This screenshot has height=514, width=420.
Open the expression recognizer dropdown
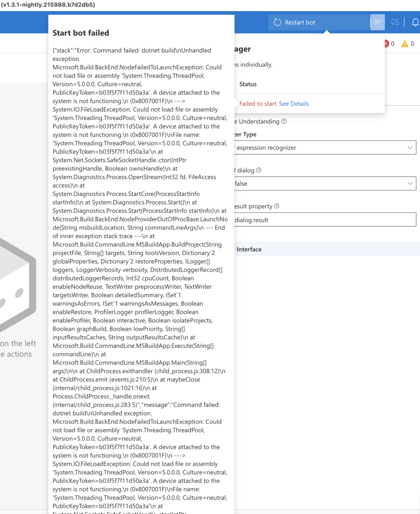pos(410,147)
